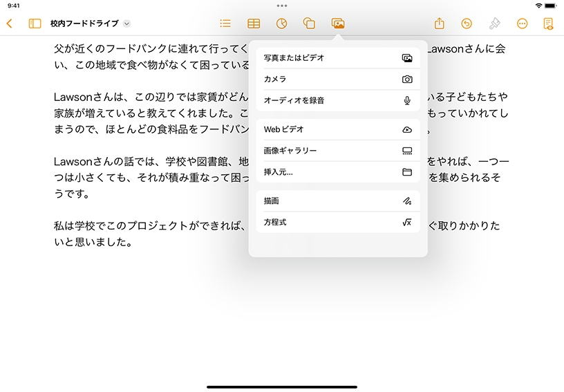
Task: Open 挿入元... file browser option
Action: coord(337,172)
